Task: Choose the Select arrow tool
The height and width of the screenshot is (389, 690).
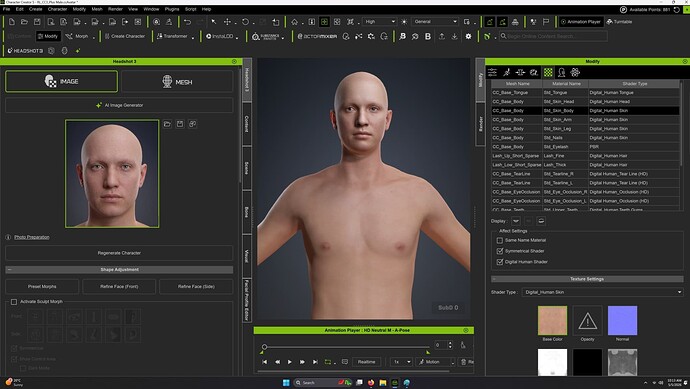Action: coord(214,22)
